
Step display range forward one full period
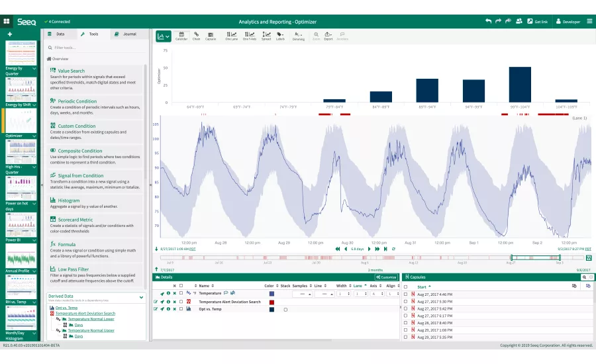click(x=377, y=249)
